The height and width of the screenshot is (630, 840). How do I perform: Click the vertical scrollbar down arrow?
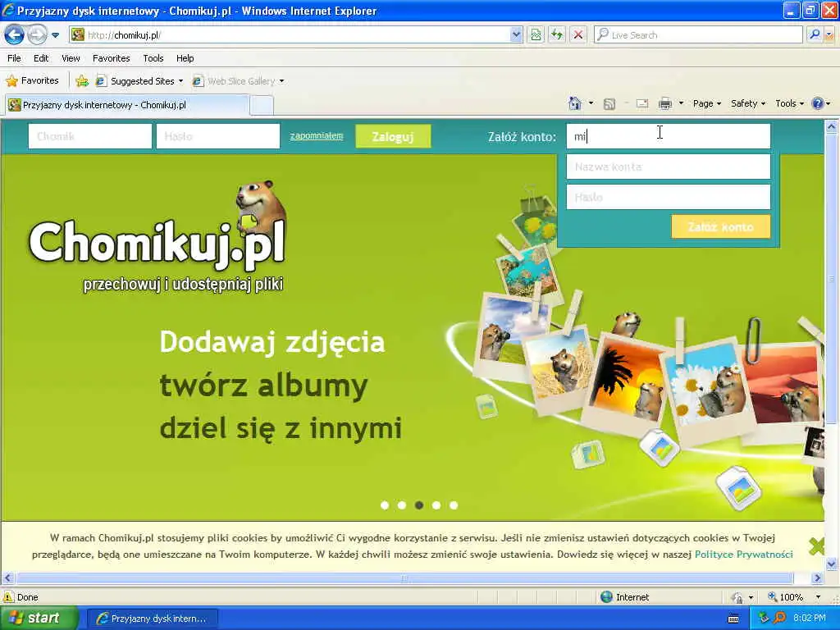click(x=832, y=564)
